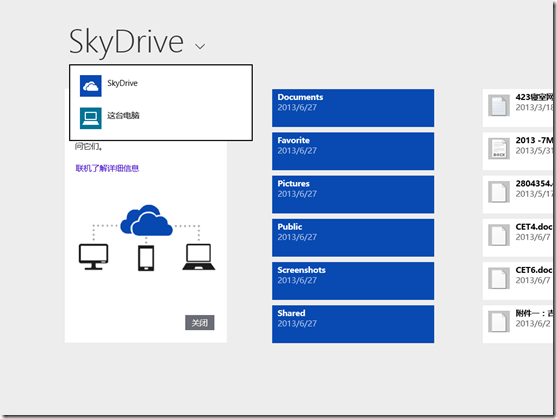Select the file name starting with 423
The height and width of the screenshot is (419, 557).
(x=534, y=97)
